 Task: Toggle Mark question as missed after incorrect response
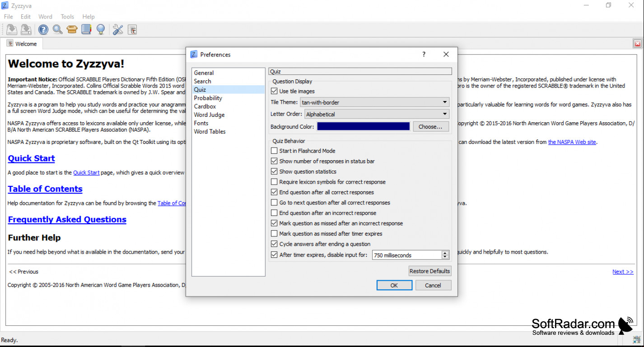[x=274, y=223]
